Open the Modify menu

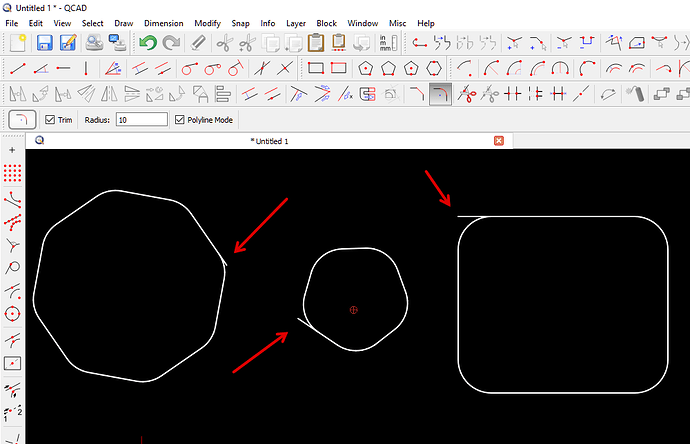[x=208, y=22]
